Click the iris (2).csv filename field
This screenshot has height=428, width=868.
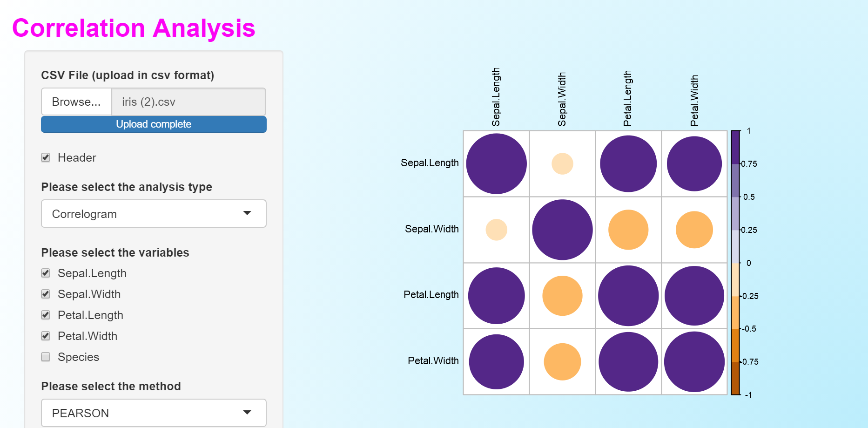tap(188, 102)
